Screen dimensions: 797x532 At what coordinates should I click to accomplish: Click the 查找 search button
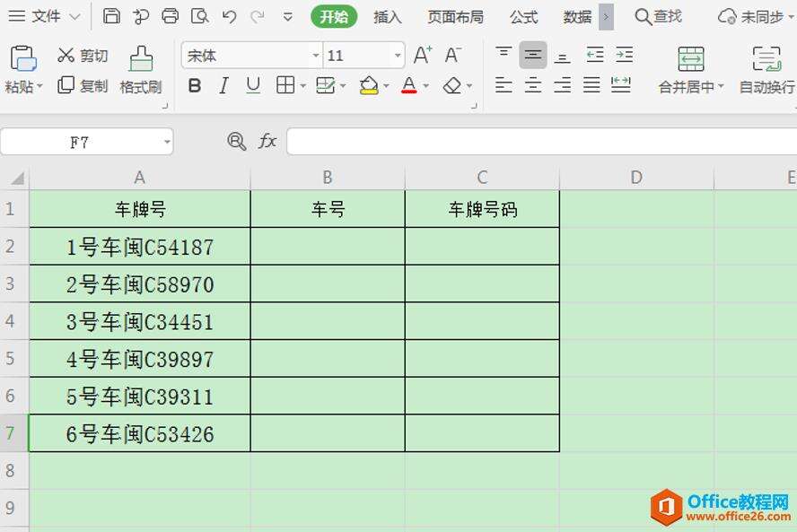[x=658, y=17]
